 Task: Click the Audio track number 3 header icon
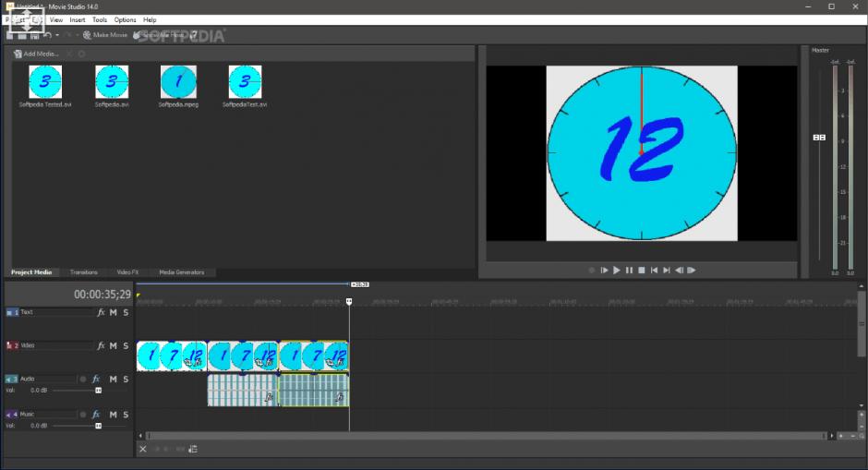click(12, 380)
